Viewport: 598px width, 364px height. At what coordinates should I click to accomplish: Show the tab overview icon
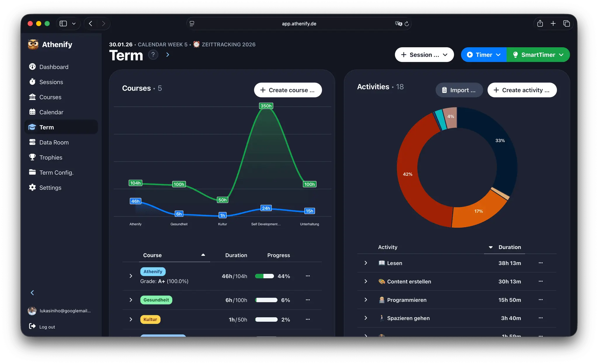566,24
